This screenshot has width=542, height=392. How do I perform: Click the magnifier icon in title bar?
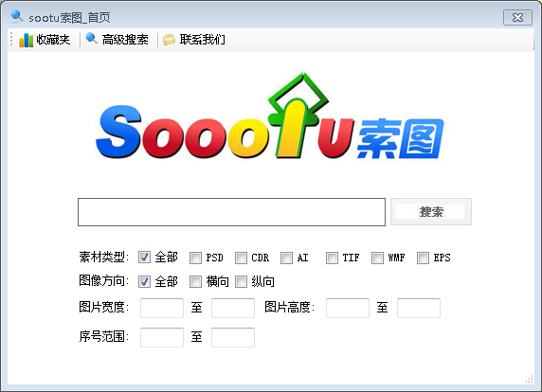17,16
